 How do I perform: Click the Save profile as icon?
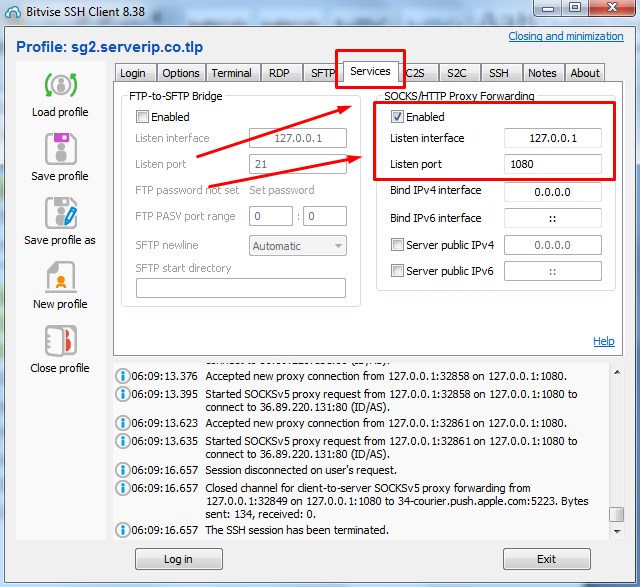click(60, 213)
